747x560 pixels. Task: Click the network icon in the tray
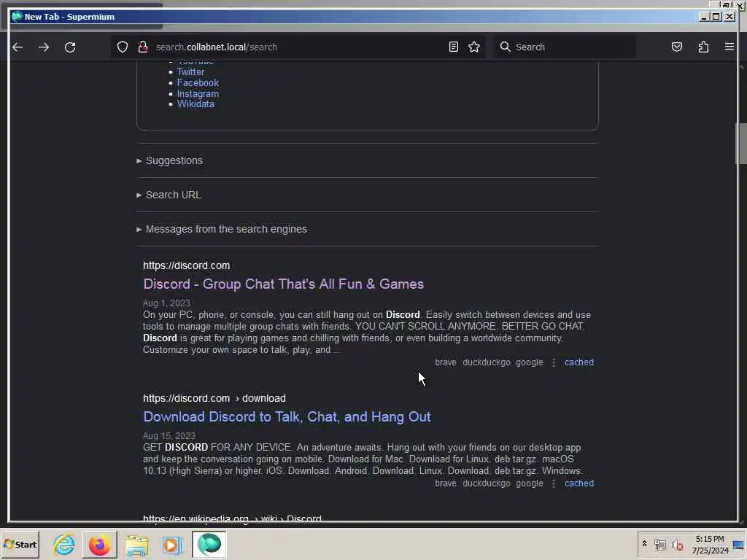(659, 545)
